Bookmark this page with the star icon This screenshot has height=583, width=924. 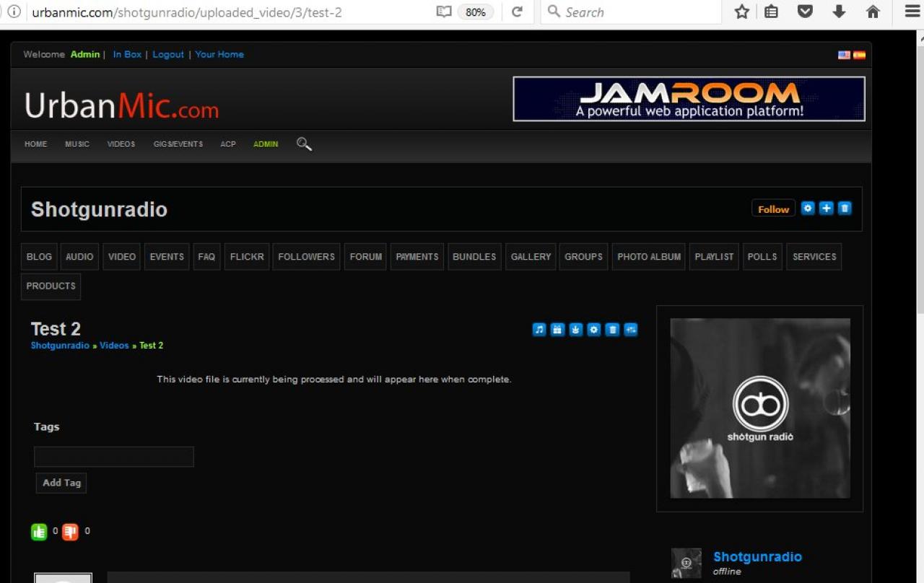point(741,12)
